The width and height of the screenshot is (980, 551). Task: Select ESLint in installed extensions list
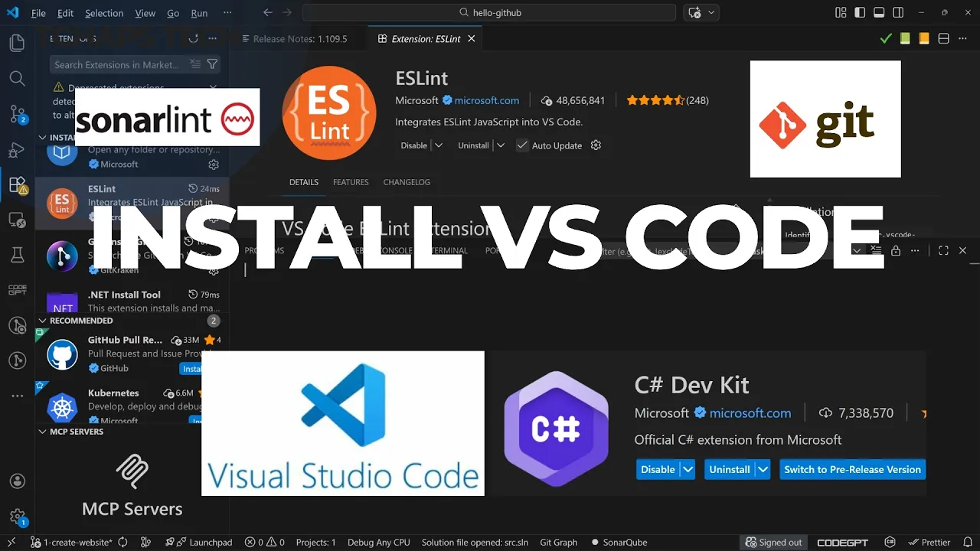(132, 203)
